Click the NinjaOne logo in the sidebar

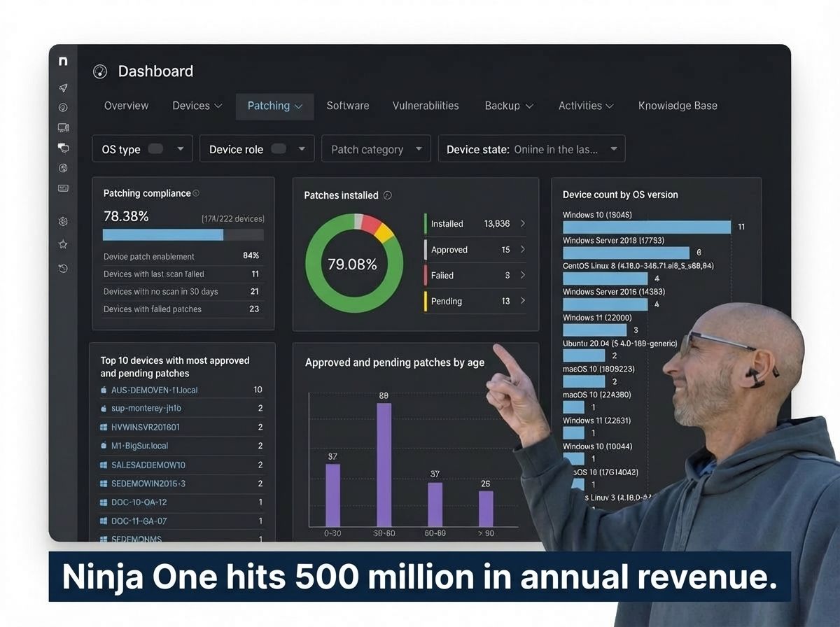click(63, 62)
